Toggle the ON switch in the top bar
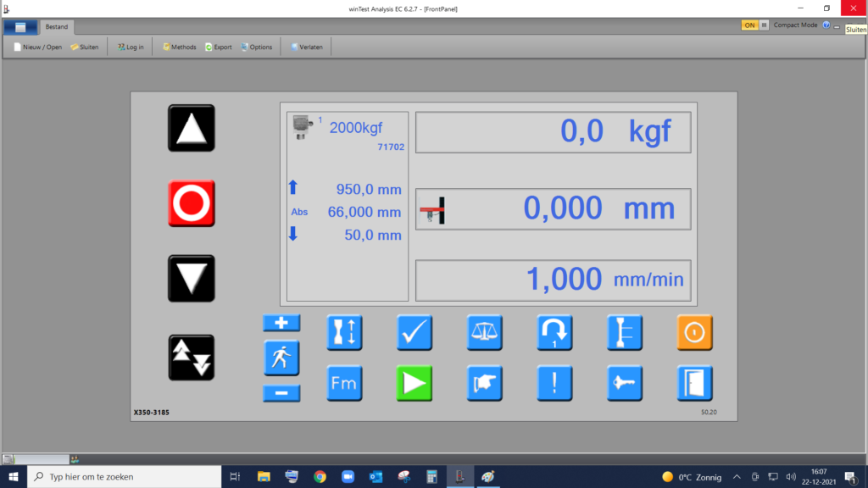The width and height of the screenshot is (868, 488). pyautogui.click(x=751, y=25)
